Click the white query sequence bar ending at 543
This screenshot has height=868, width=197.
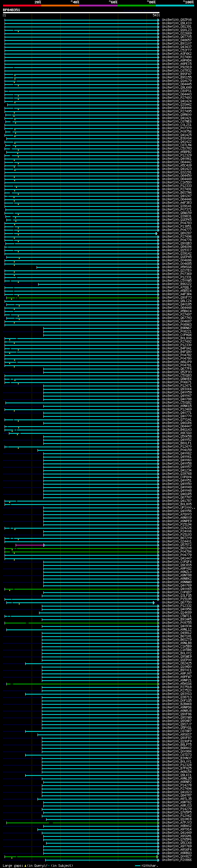(x=81, y=12)
